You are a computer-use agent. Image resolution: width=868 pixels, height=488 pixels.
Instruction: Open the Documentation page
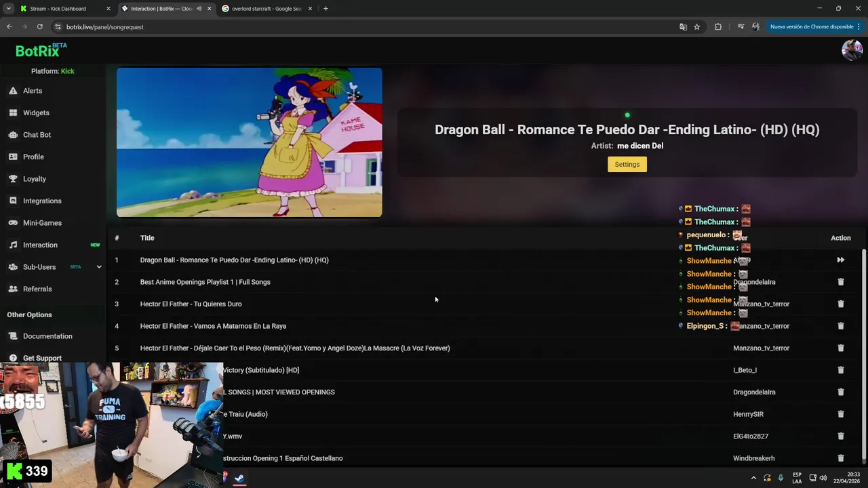(47, 336)
